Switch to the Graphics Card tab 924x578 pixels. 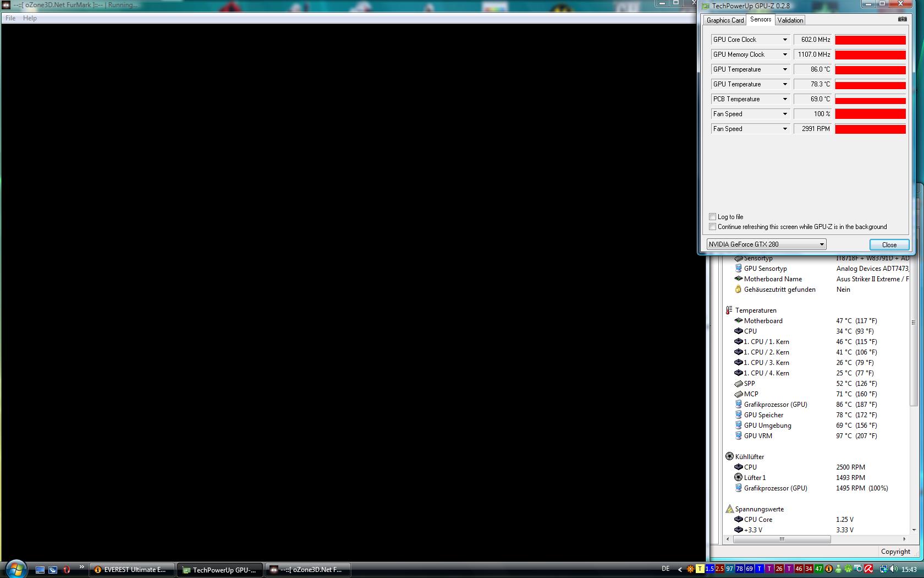pos(725,20)
